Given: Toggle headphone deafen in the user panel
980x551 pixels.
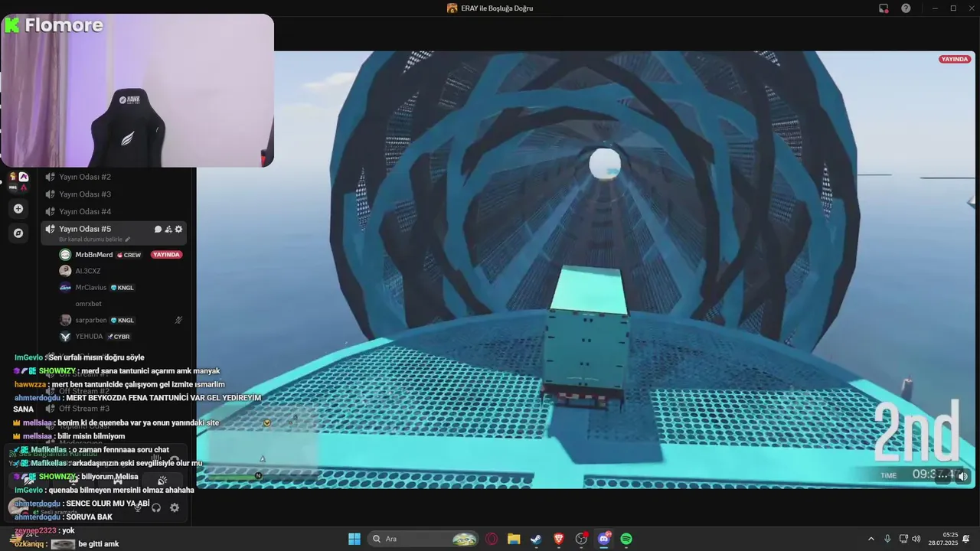Looking at the screenshot, I should 156,507.
